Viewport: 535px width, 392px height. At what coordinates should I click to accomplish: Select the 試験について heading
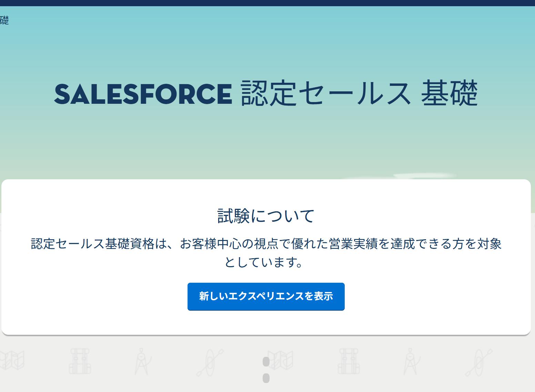coord(266,216)
